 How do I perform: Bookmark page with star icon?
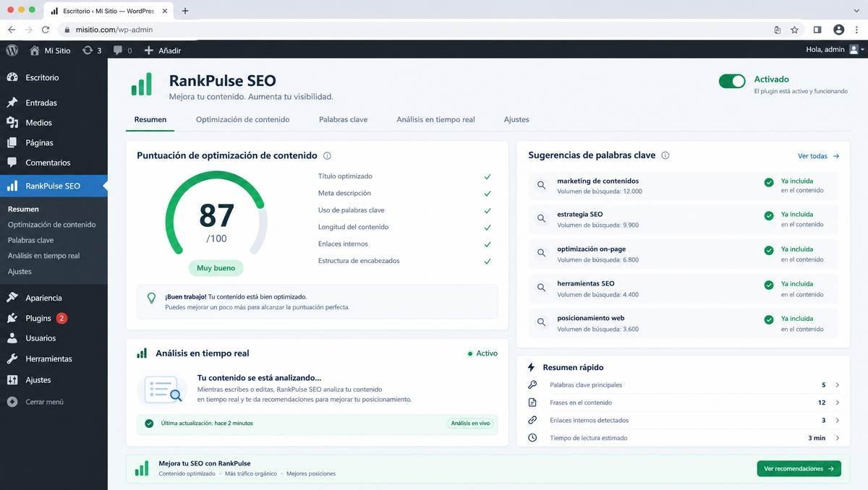[794, 30]
